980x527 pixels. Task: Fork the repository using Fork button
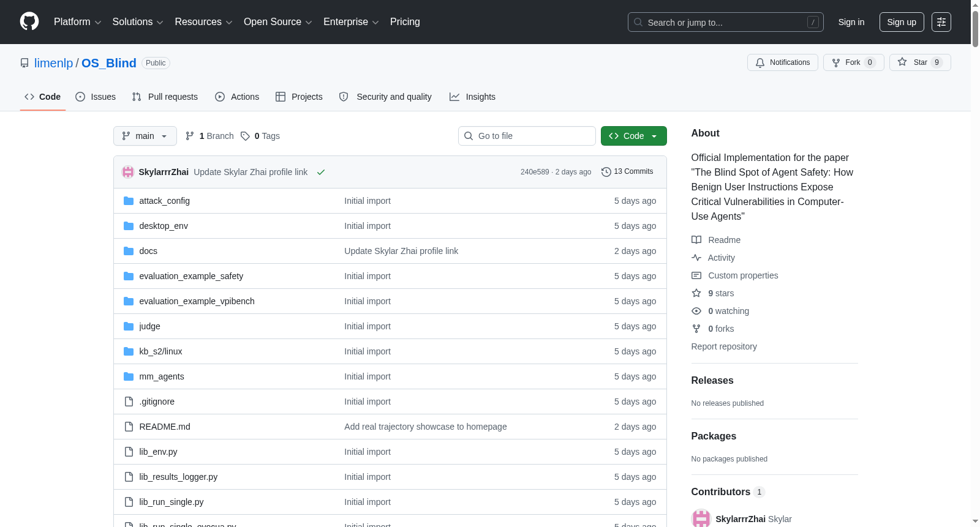coord(854,62)
